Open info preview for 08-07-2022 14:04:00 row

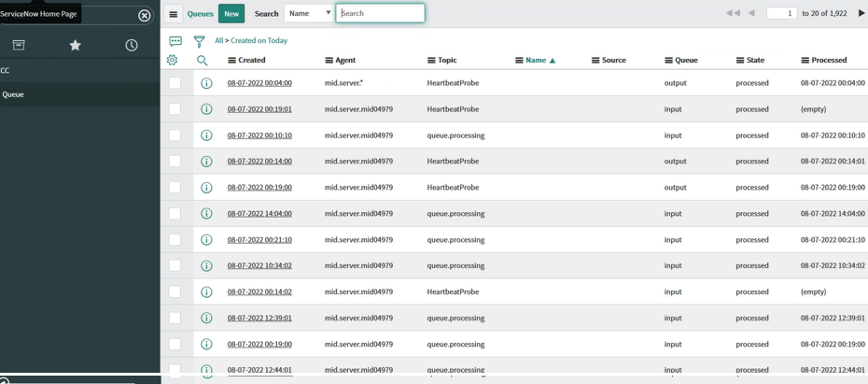point(206,213)
